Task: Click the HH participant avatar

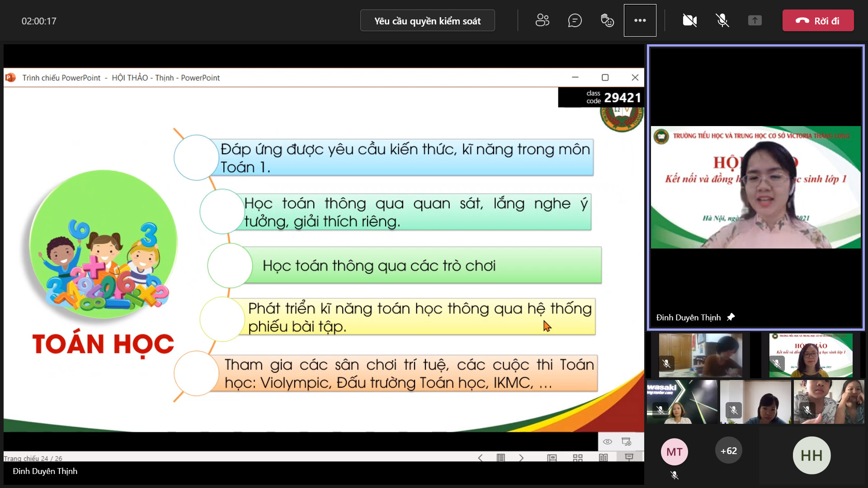Action: click(x=811, y=455)
